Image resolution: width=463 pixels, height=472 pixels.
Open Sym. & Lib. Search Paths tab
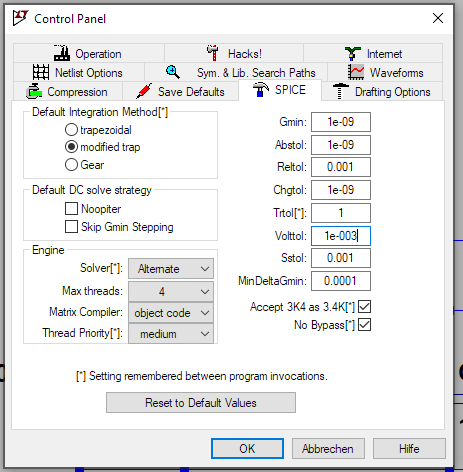pyautogui.click(x=236, y=72)
